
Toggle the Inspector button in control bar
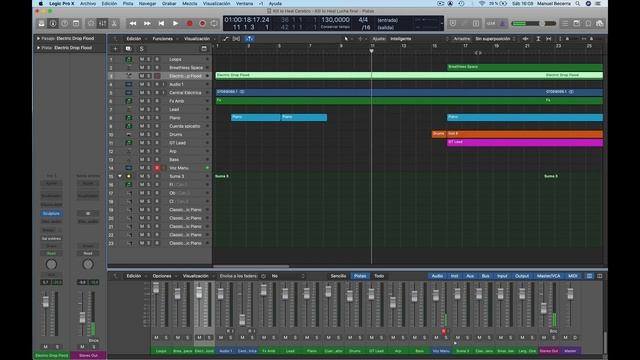tap(53, 24)
